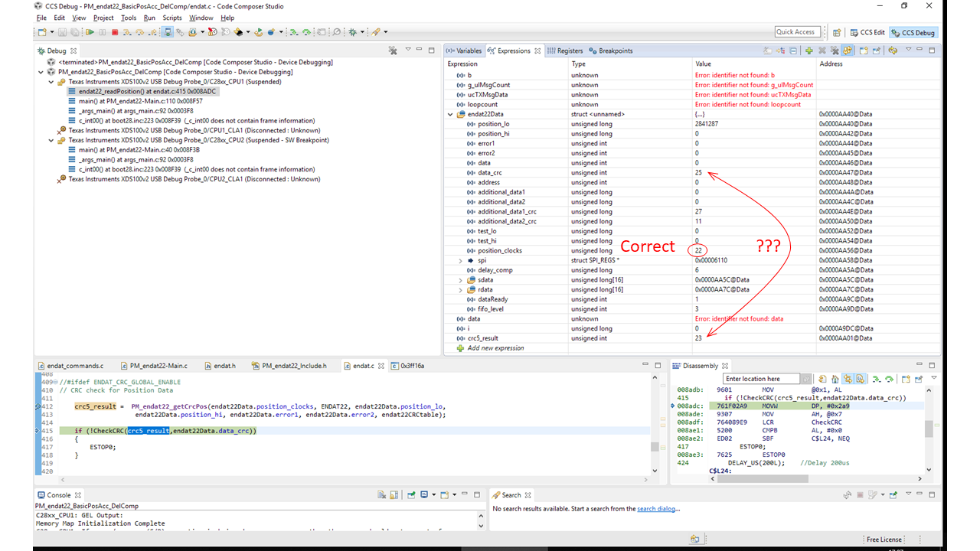Open the Expressions view menu dropdown arrow
The image size is (980, 551).
coord(910,51)
